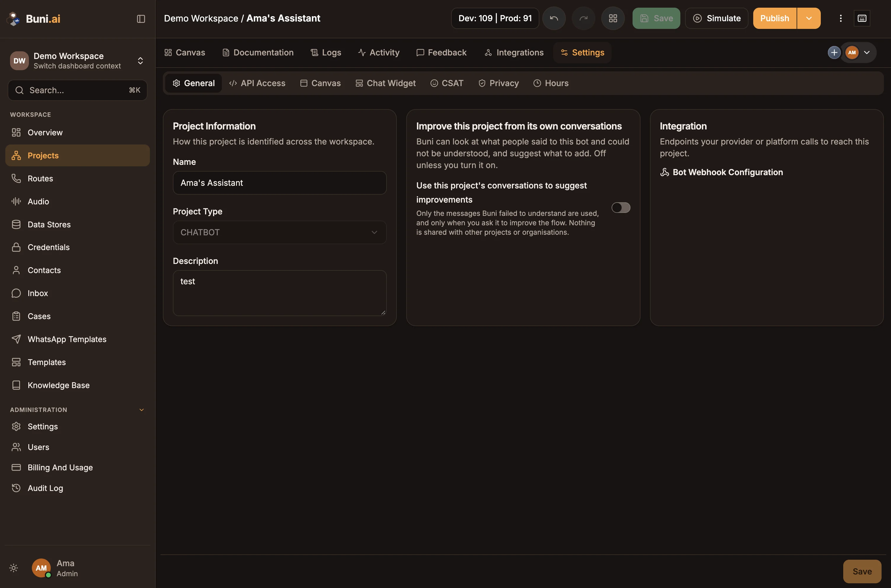Switch to the Logs tab
This screenshot has width=891, height=588.
coord(326,52)
